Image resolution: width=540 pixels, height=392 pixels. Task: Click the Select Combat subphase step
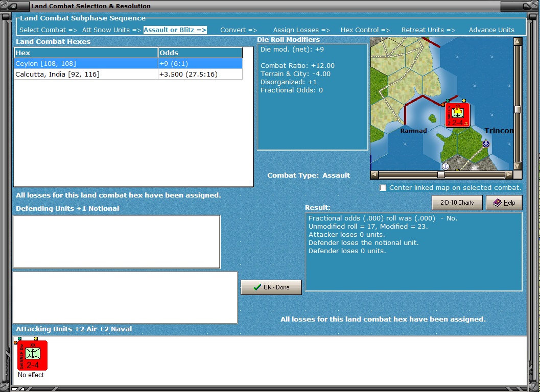48,30
